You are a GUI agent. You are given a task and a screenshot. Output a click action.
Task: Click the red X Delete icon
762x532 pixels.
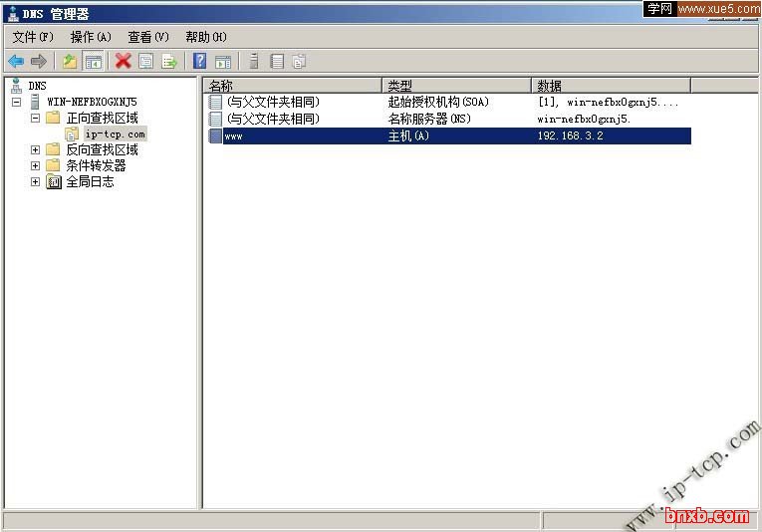123,61
